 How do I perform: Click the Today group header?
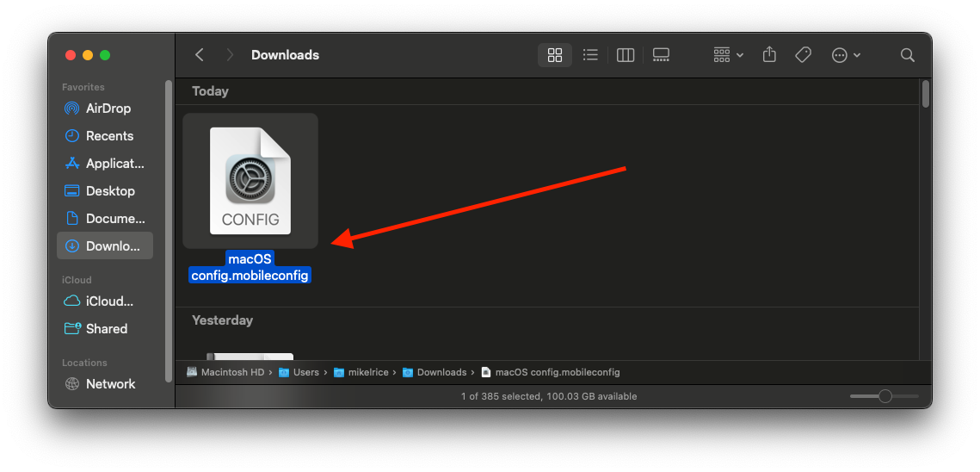click(x=210, y=90)
